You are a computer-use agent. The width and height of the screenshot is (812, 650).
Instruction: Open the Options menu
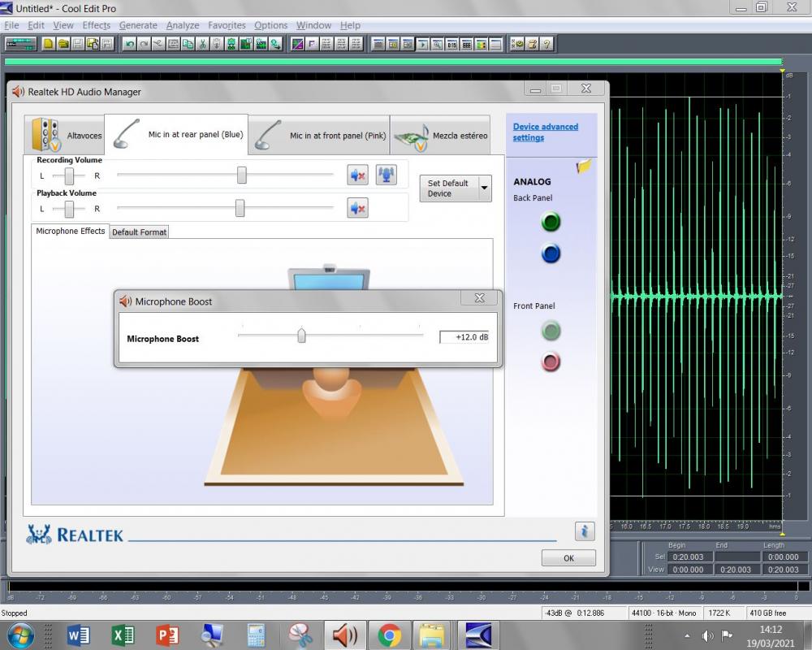coord(271,25)
